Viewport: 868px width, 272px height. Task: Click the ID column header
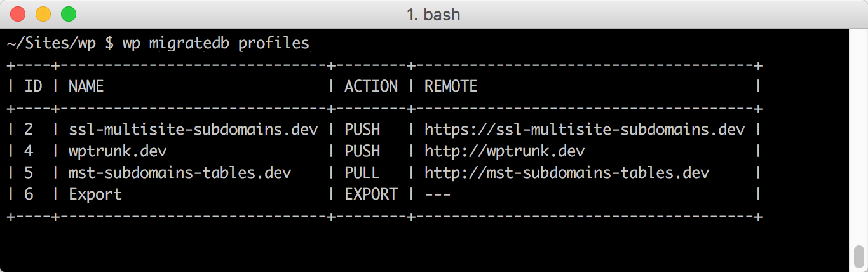[x=33, y=86]
